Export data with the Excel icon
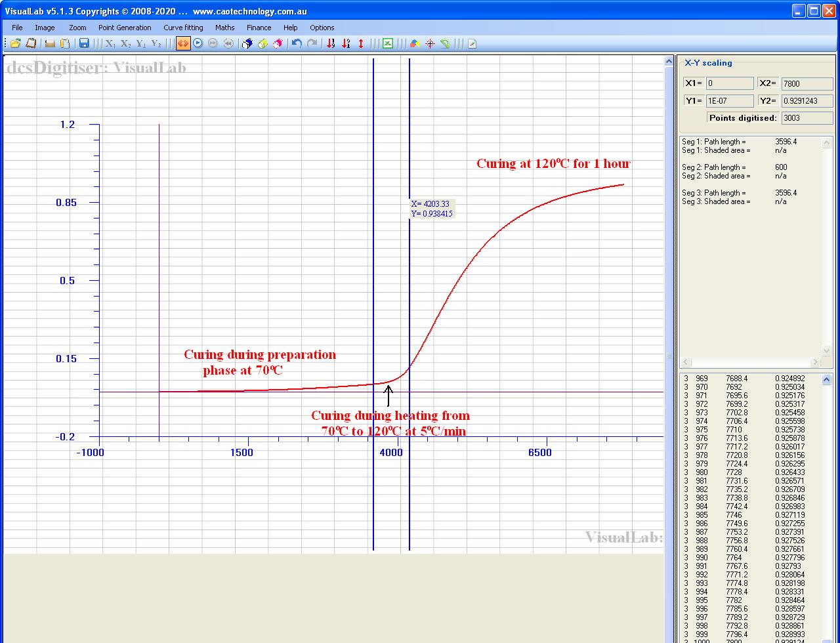This screenshot has width=840, height=643. pyautogui.click(x=388, y=44)
